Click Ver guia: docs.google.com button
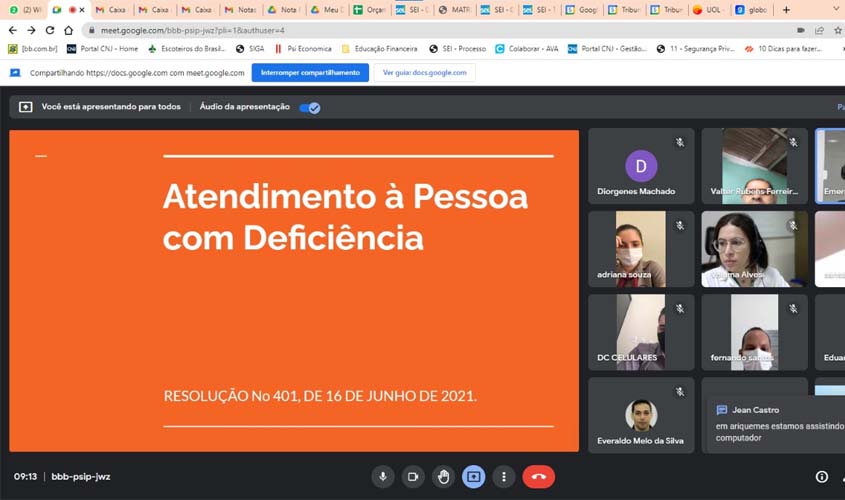Viewport: 845px width, 500px height. coord(424,72)
